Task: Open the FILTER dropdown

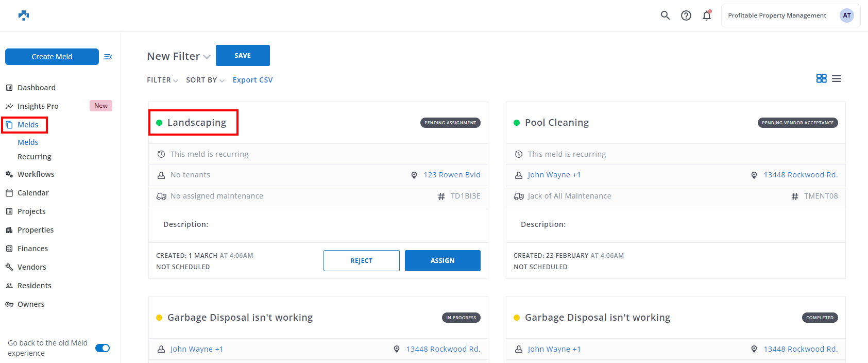Action: click(162, 80)
